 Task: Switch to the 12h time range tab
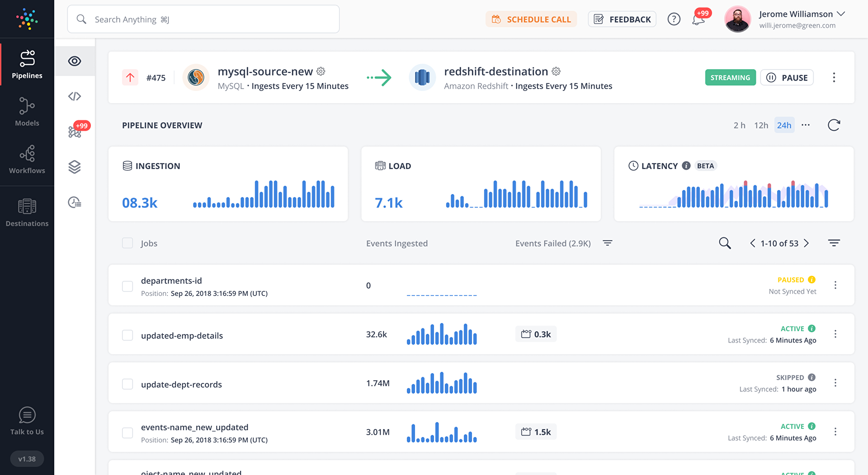tap(761, 125)
